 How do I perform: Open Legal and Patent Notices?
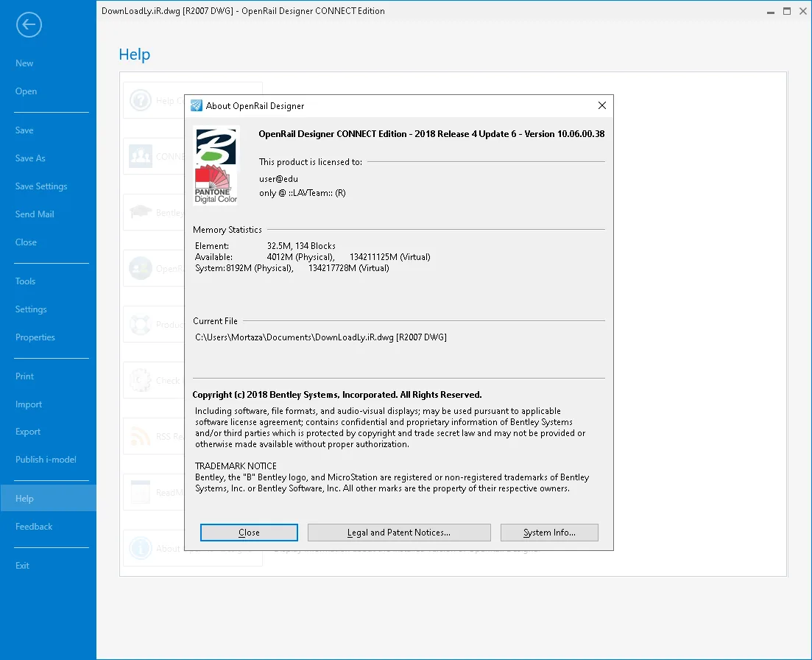399,533
